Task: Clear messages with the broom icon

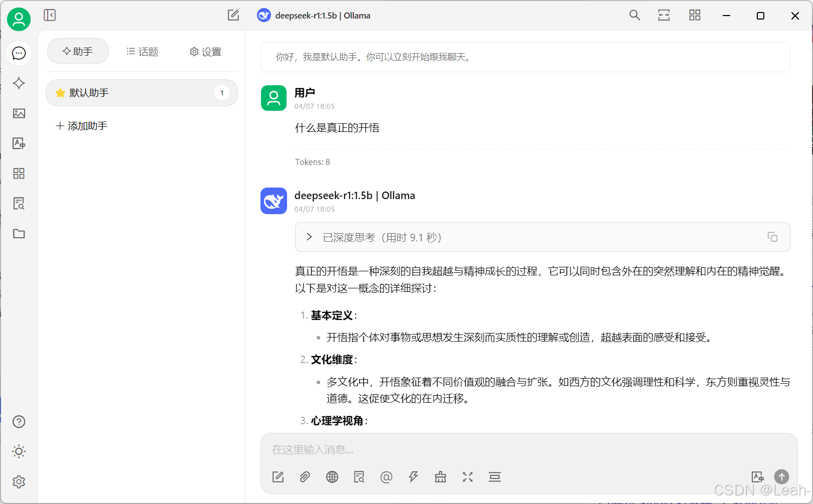Action: [x=440, y=477]
